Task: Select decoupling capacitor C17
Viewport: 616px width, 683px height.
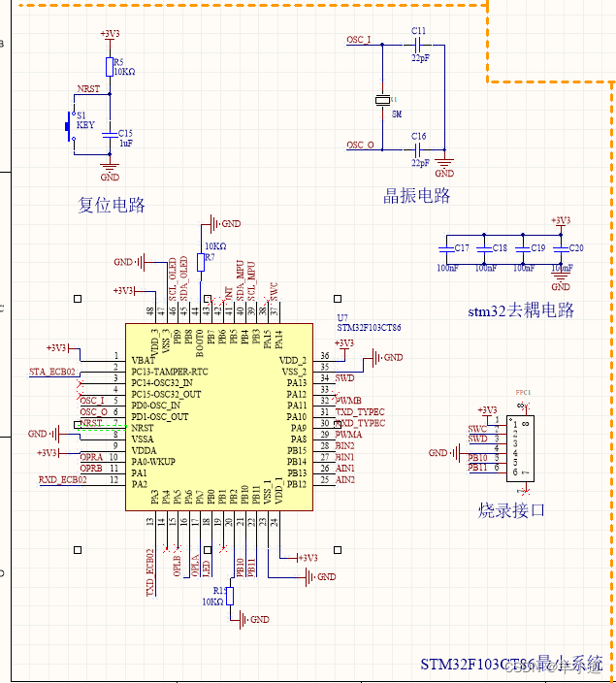Action: 446,249
